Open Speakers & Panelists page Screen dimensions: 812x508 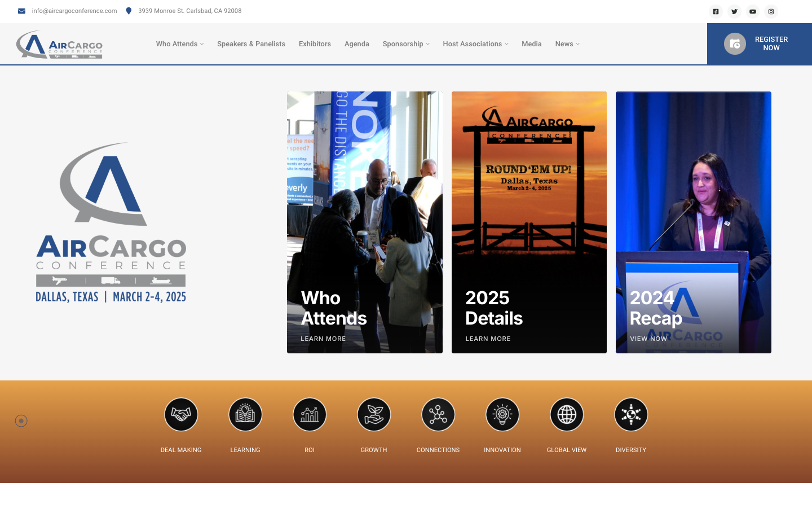tap(251, 44)
